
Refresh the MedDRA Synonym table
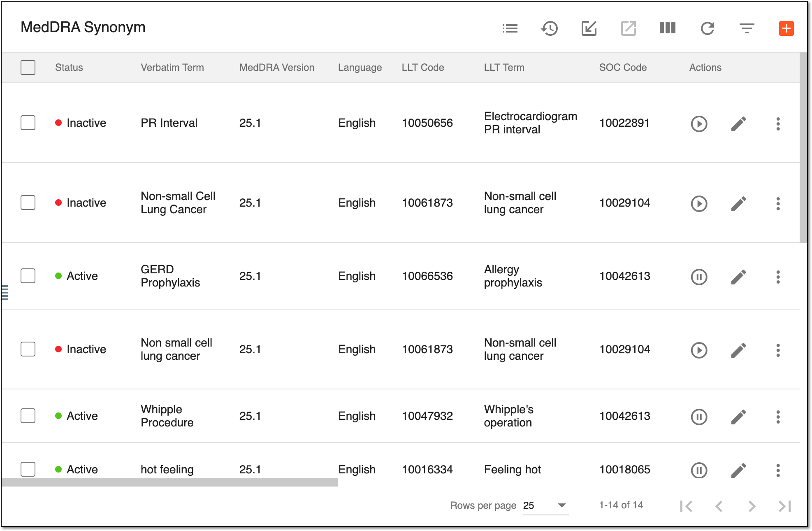707,28
